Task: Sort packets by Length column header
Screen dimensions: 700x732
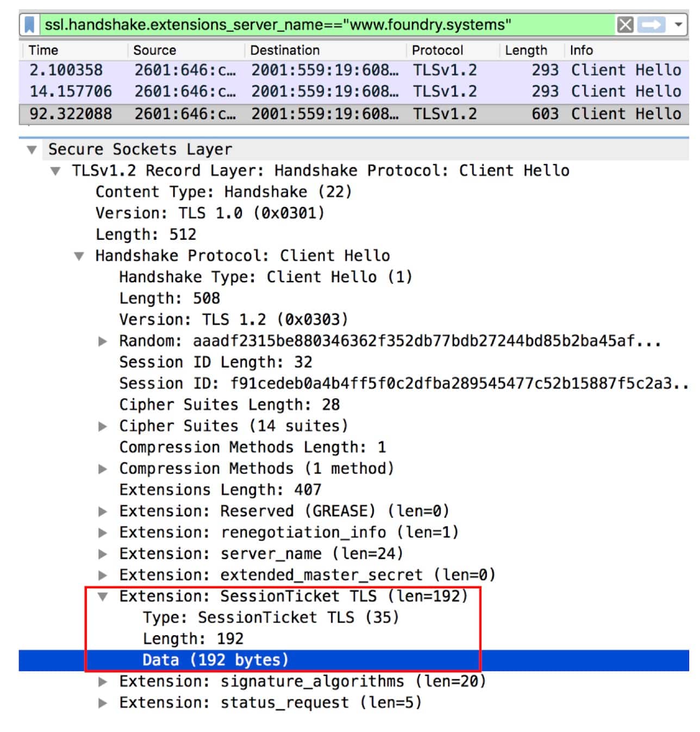Action: tap(526, 50)
